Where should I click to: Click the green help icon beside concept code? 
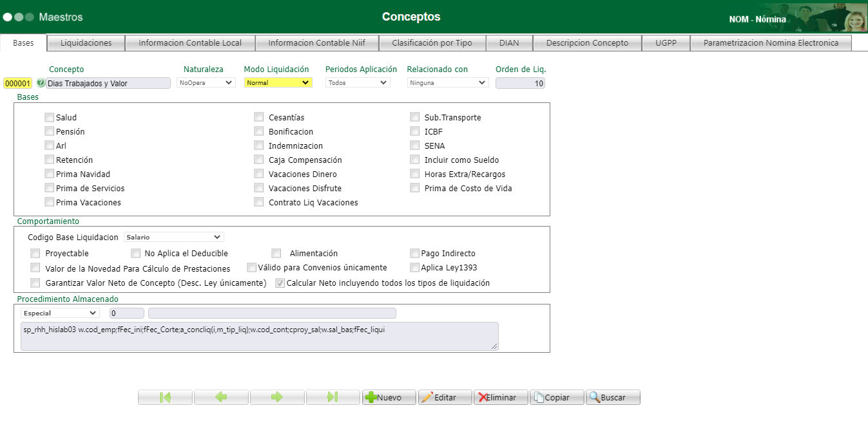41,83
